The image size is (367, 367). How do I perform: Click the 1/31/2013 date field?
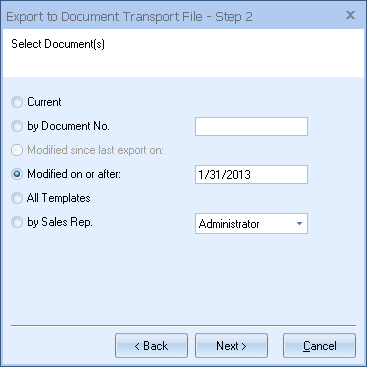[251, 174]
